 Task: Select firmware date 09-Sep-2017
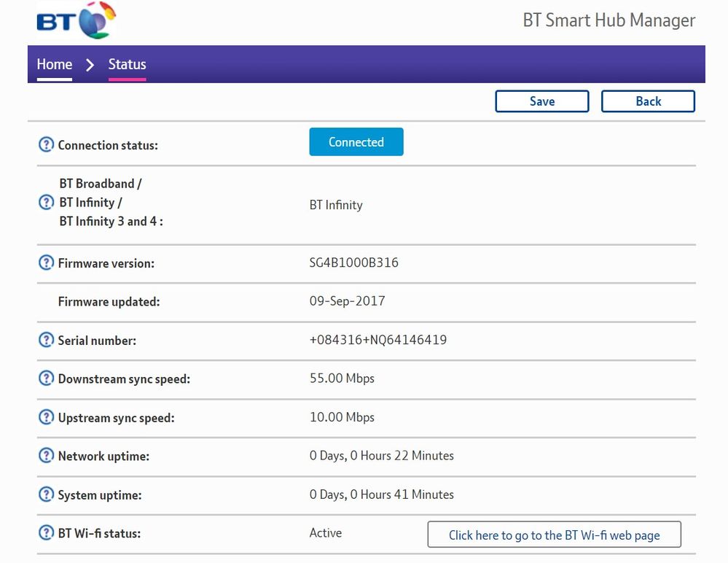pos(348,301)
